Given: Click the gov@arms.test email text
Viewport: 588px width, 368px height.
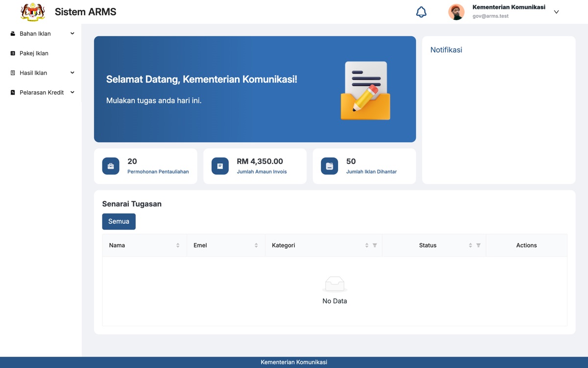Looking at the screenshot, I should [490, 16].
